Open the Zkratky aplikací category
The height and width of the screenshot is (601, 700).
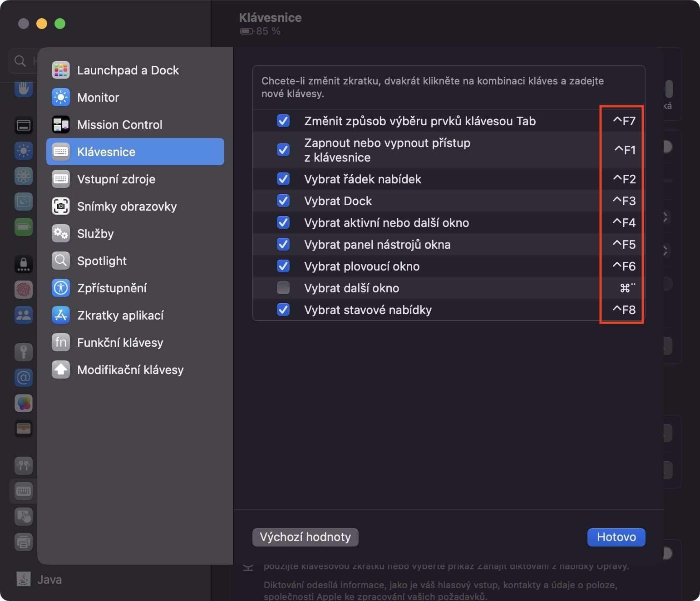click(120, 315)
